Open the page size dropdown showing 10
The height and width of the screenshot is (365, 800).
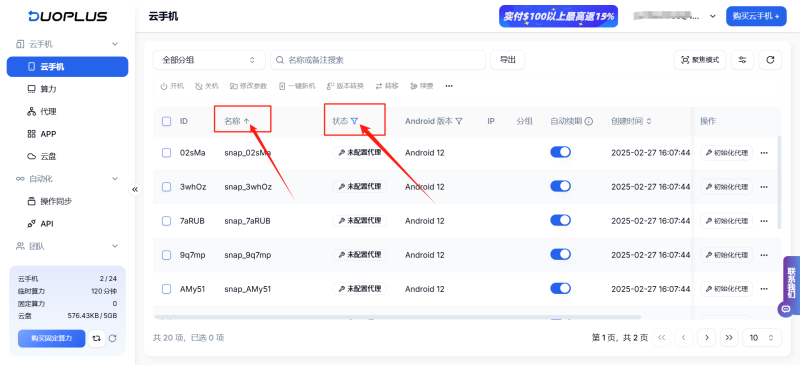[762, 337]
